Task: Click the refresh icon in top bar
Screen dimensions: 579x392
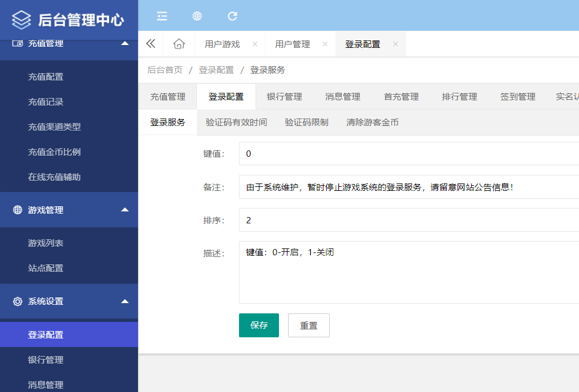Action: (x=232, y=16)
